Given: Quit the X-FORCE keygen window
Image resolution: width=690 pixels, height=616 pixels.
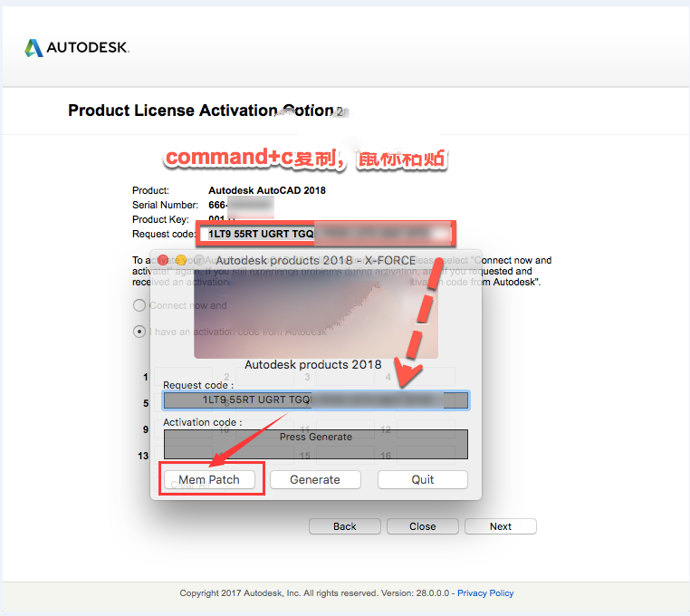Looking at the screenshot, I should [x=423, y=479].
